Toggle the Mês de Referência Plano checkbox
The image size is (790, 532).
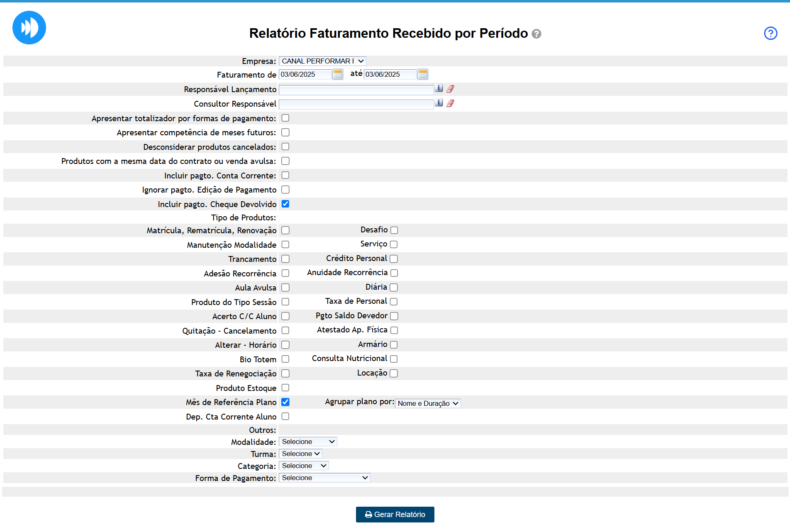pos(285,402)
